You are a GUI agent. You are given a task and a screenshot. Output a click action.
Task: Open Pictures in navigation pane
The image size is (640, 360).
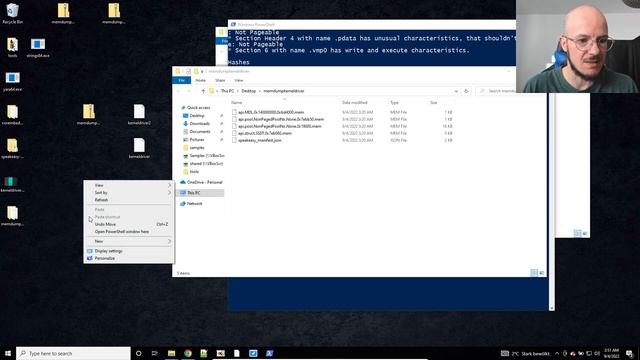coord(197,140)
